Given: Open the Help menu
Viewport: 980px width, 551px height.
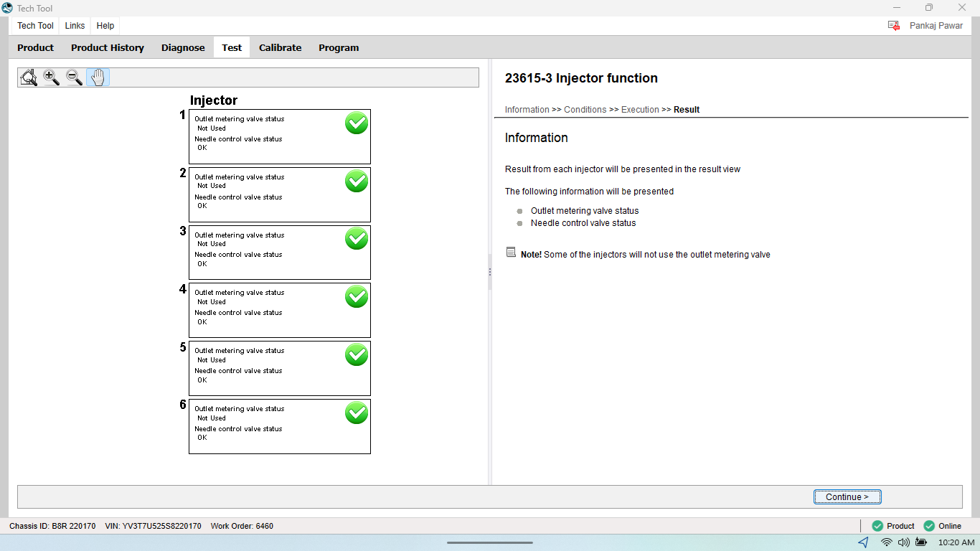Looking at the screenshot, I should [105, 26].
